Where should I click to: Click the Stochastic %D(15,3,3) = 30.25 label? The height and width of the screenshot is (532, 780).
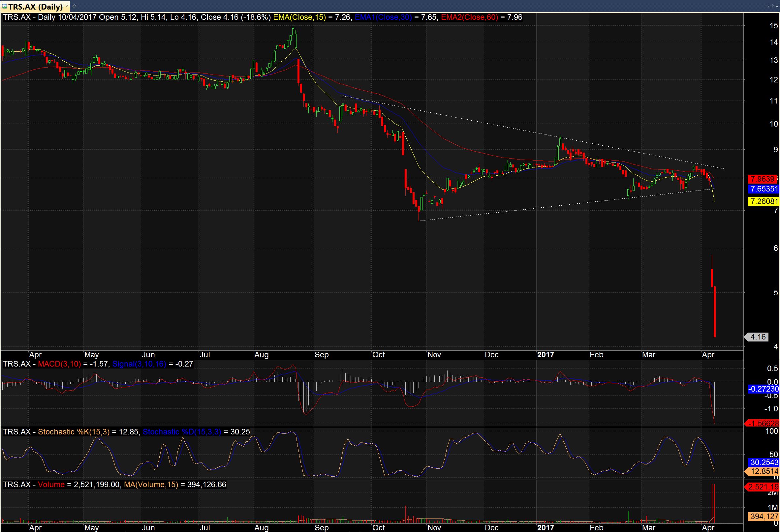click(196, 432)
